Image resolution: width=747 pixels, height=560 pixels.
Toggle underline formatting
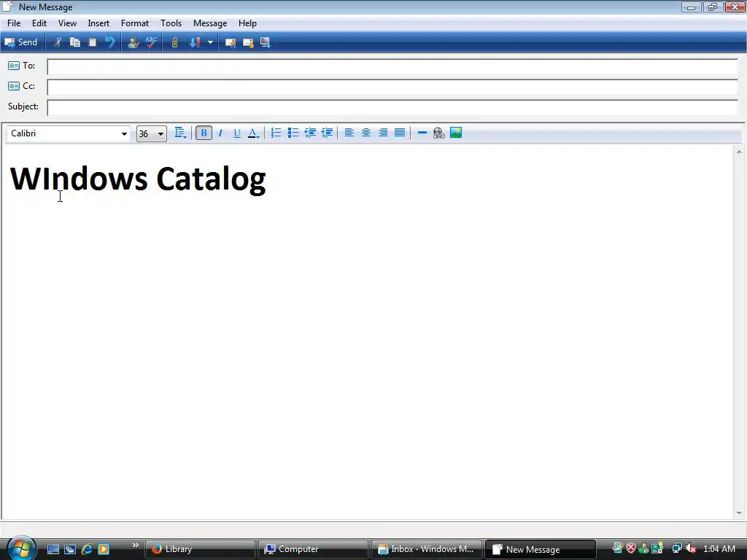click(237, 133)
